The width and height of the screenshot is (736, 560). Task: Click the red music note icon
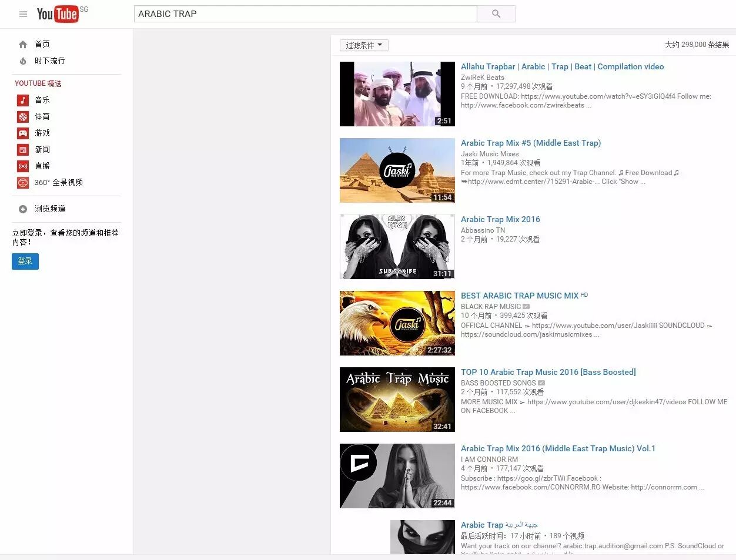click(23, 100)
